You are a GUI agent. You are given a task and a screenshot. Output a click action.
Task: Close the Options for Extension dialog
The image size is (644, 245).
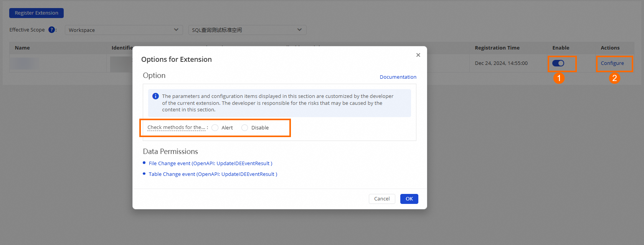click(418, 55)
